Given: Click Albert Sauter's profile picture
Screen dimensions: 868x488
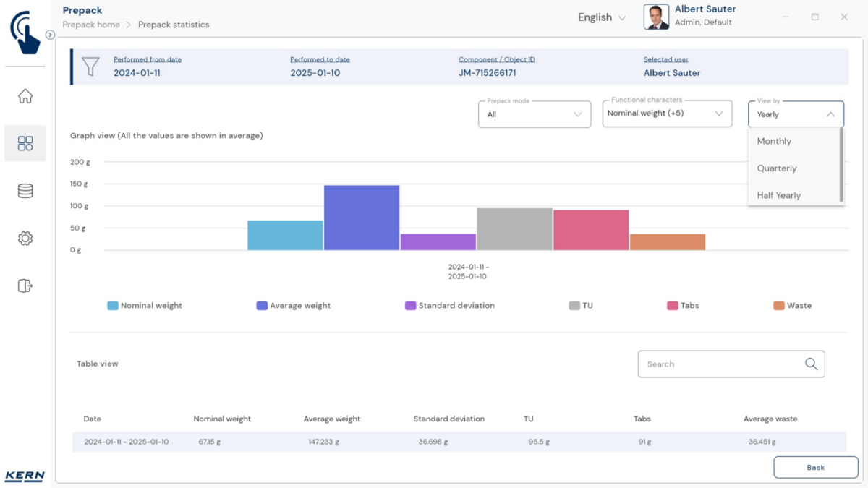Looking at the screenshot, I should [x=656, y=17].
